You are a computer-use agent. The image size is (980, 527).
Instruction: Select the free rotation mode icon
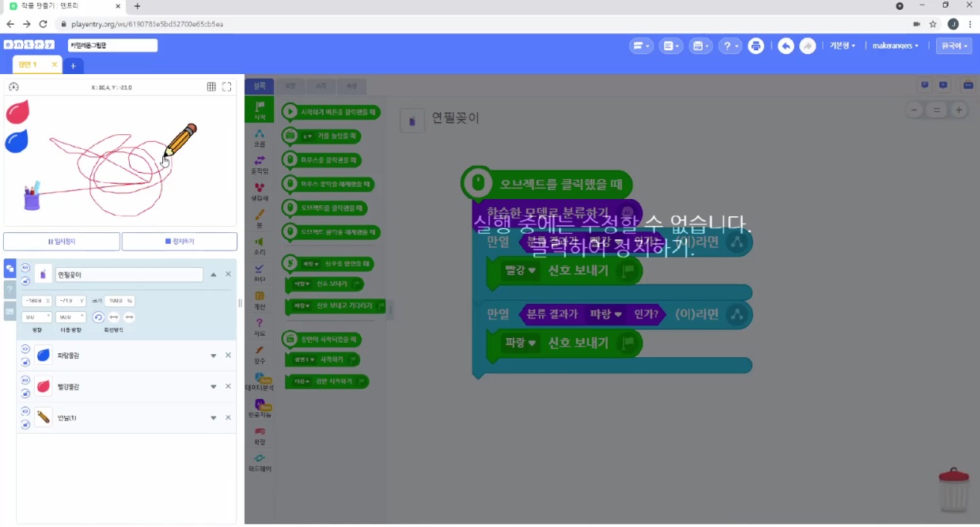(x=98, y=317)
